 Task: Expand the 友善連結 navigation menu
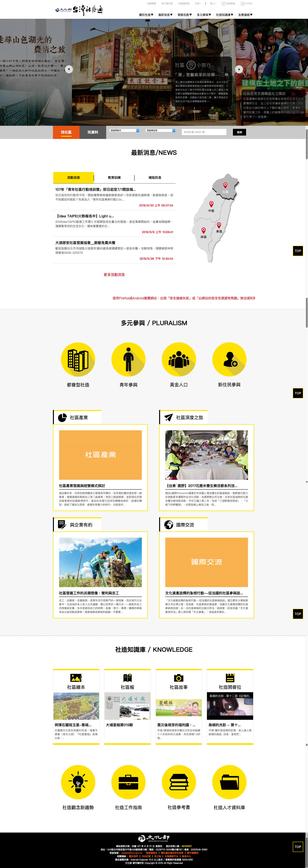pyautogui.click(x=245, y=15)
